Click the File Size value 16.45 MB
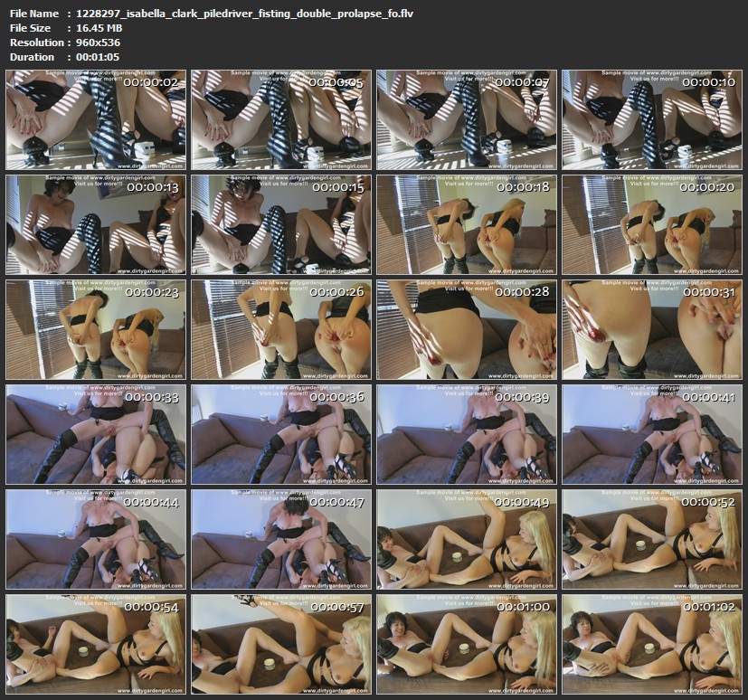Viewport: 748px width, 700px height. point(100,28)
